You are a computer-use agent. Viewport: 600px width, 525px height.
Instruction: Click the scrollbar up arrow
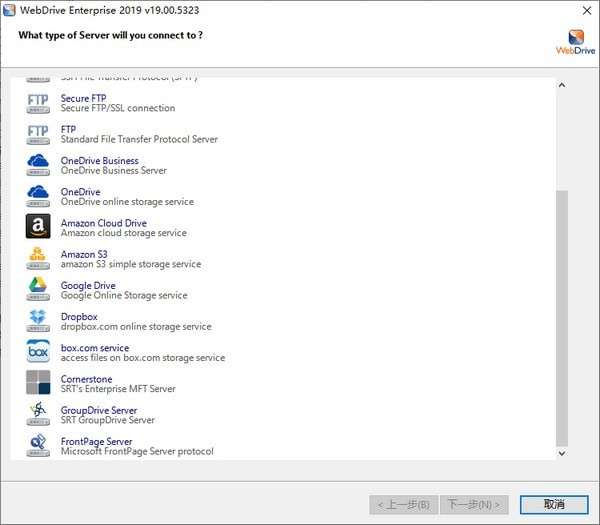pos(562,85)
